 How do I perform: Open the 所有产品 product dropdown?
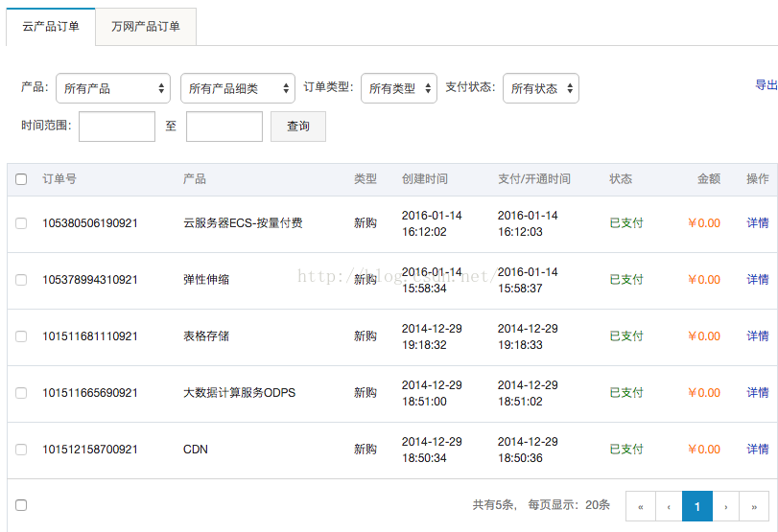pos(113,88)
